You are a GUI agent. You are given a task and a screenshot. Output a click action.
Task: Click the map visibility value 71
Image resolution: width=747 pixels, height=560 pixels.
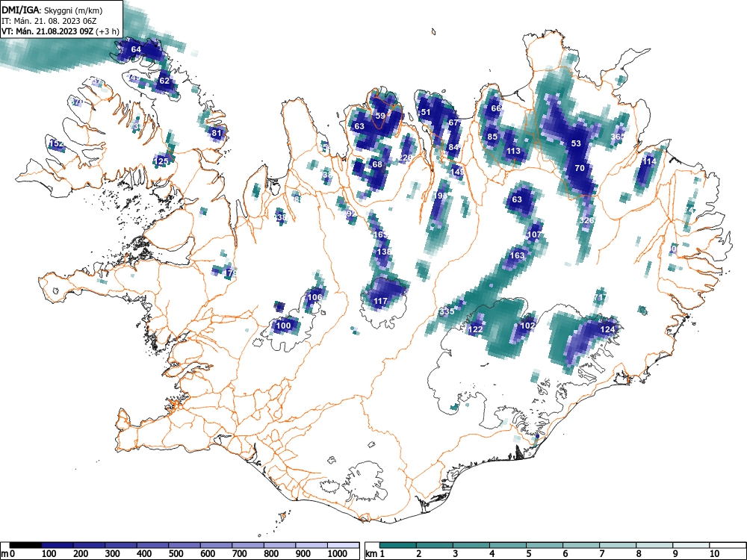pos(599,298)
